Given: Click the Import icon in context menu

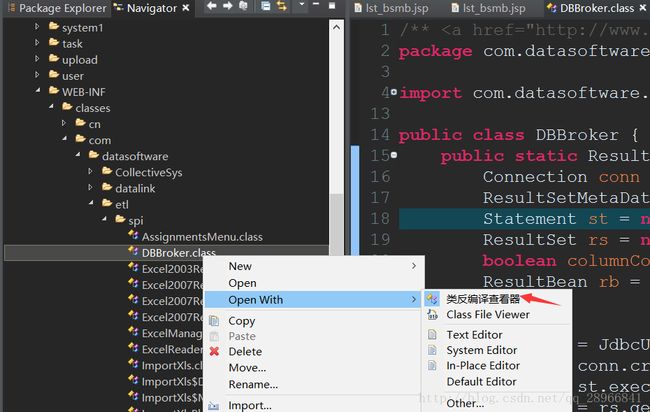Looking at the screenshot, I should click(x=213, y=406).
